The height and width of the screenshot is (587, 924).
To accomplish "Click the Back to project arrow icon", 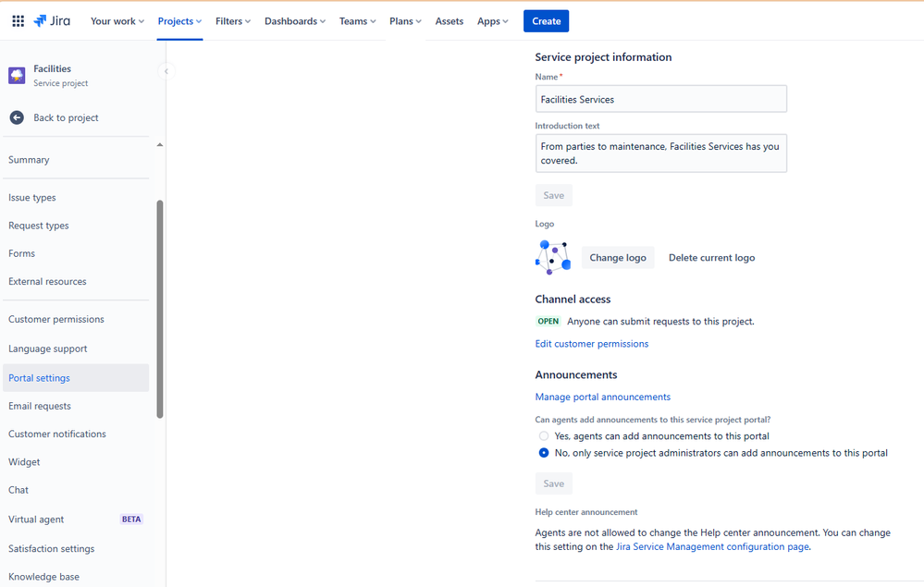I will [x=17, y=117].
